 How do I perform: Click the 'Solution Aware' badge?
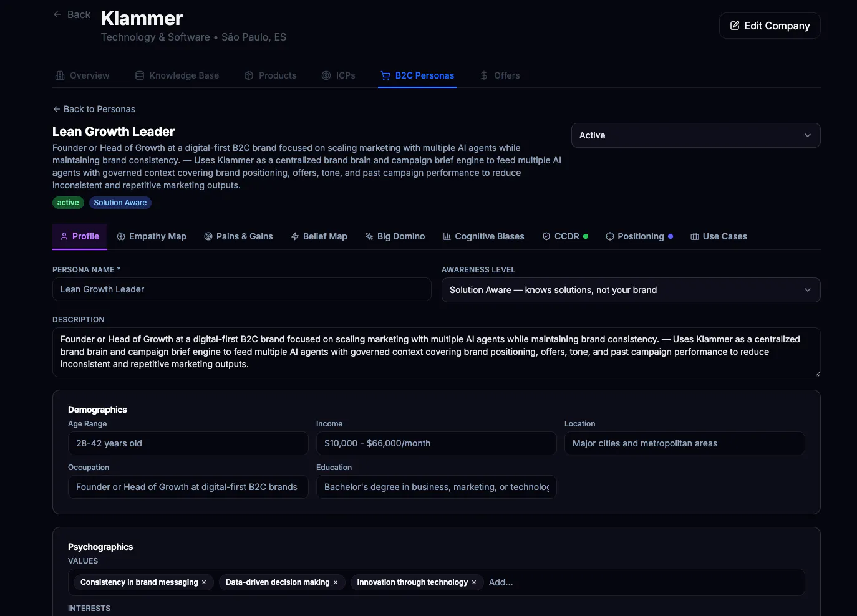coord(120,203)
